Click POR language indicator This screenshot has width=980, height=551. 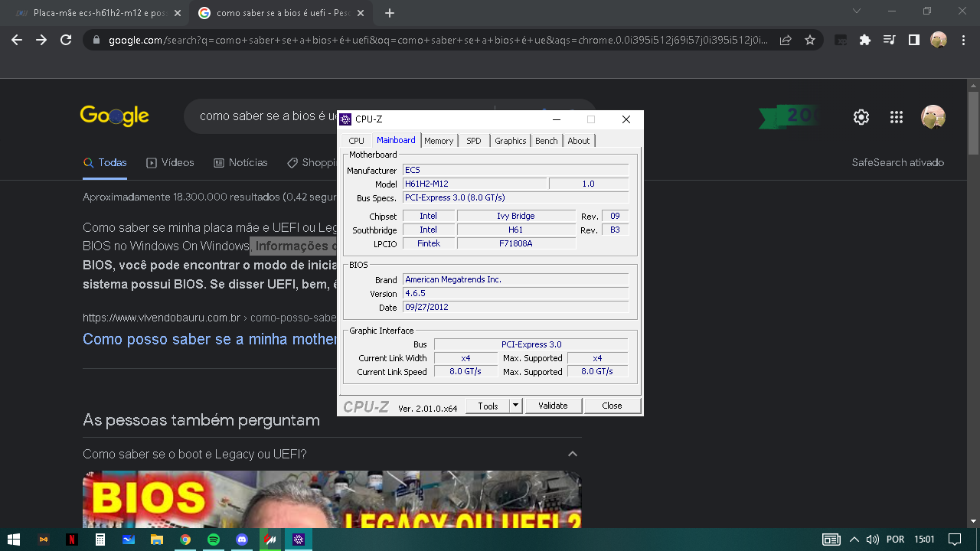pos(895,540)
